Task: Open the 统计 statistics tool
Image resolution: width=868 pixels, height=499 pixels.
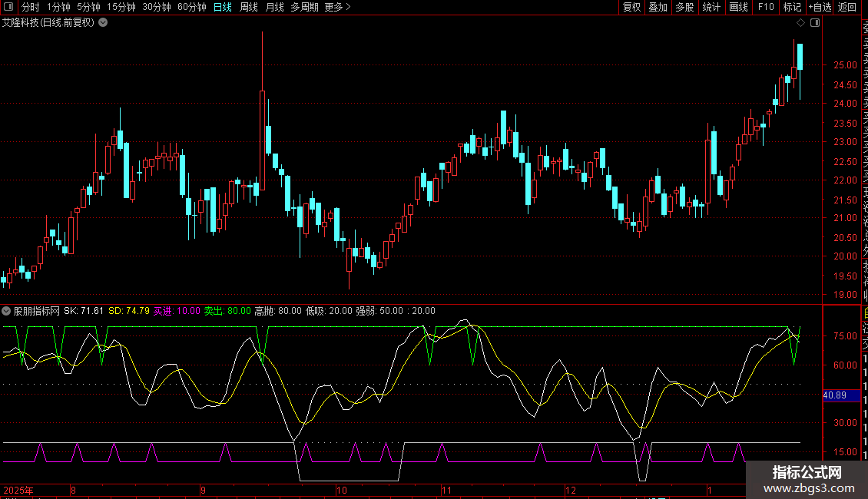Action: pos(711,7)
